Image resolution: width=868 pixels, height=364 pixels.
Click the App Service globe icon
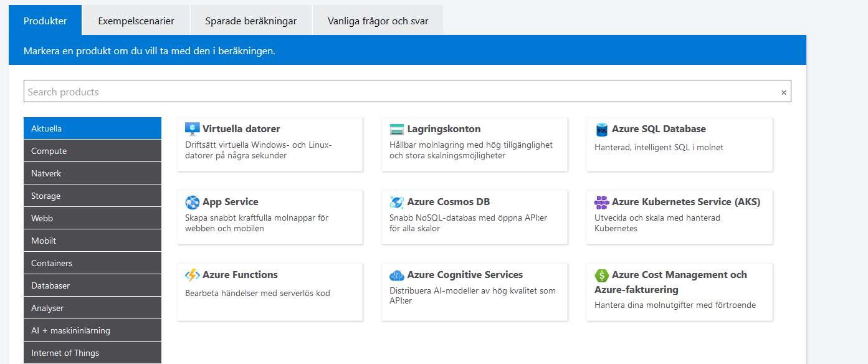point(193,202)
